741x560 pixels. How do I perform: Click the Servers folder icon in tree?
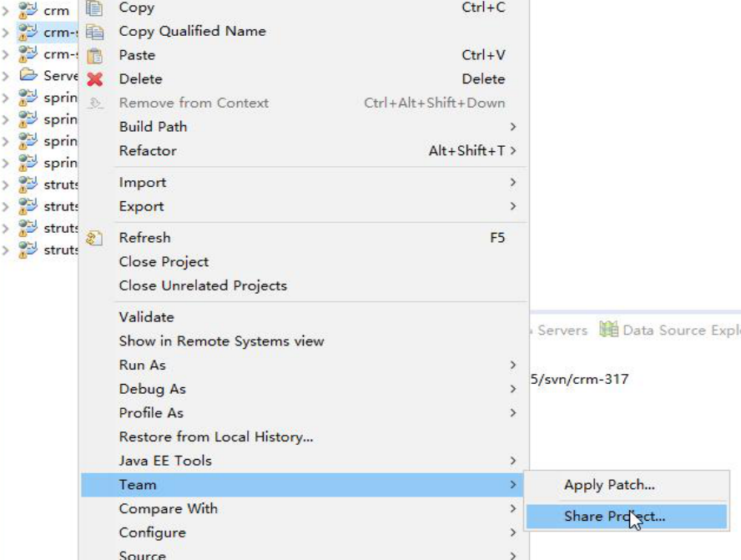click(x=28, y=74)
